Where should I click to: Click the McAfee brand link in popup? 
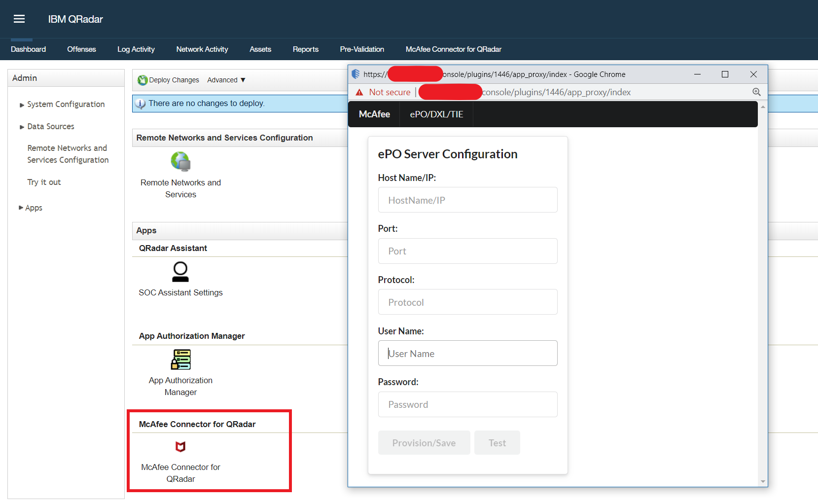pos(374,114)
